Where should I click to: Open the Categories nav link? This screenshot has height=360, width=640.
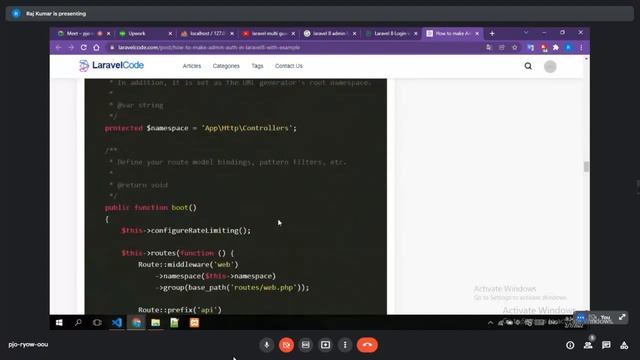pos(226,66)
